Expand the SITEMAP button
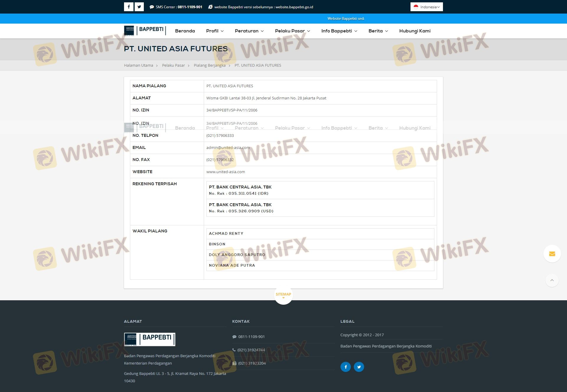 [x=283, y=295]
